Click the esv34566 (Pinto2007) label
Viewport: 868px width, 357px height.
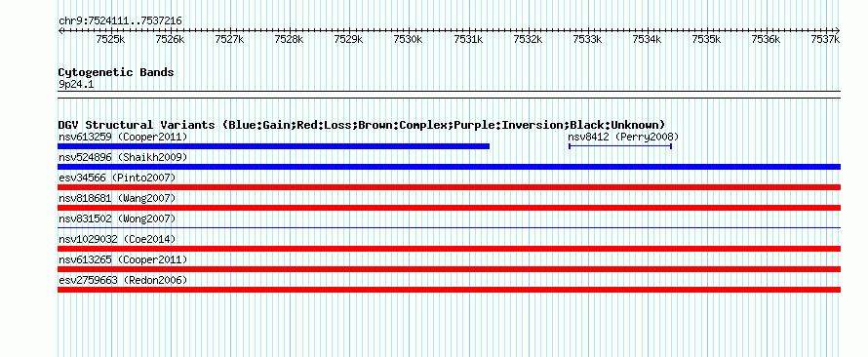pyautogui.click(x=117, y=178)
